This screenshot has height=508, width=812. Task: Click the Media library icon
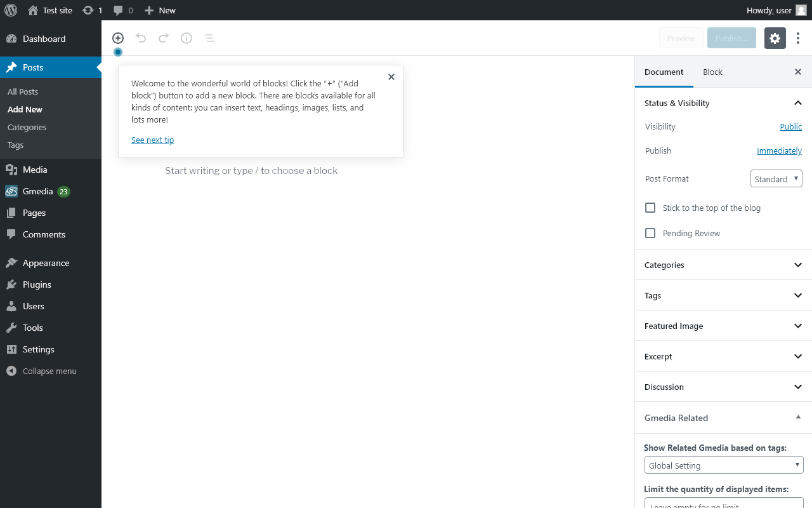click(11, 170)
